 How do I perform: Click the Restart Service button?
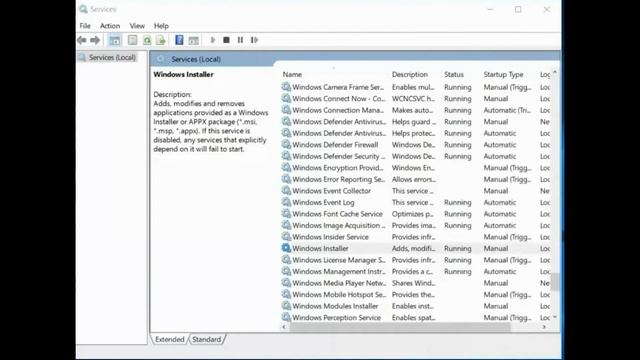[254, 40]
